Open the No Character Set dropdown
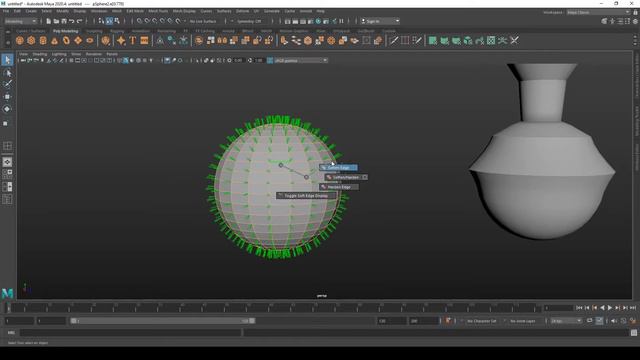The width and height of the screenshot is (640, 360). [x=481, y=321]
